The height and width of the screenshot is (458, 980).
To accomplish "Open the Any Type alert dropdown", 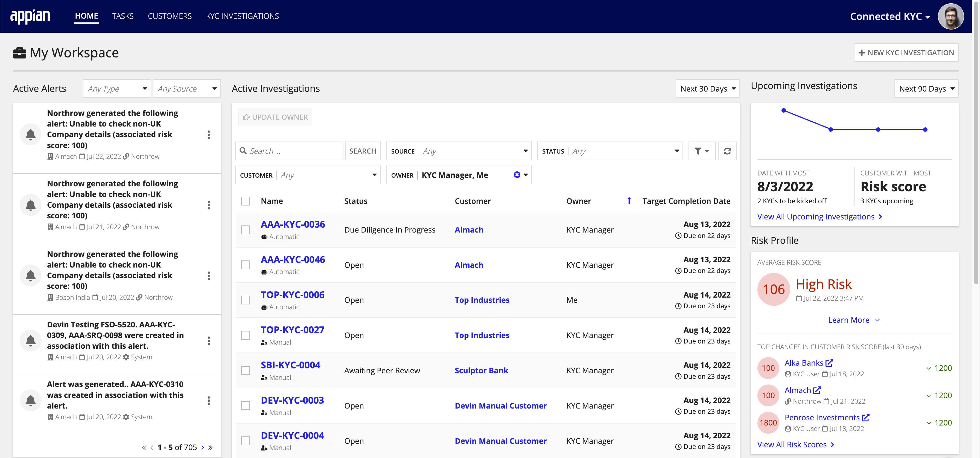I will [117, 89].
